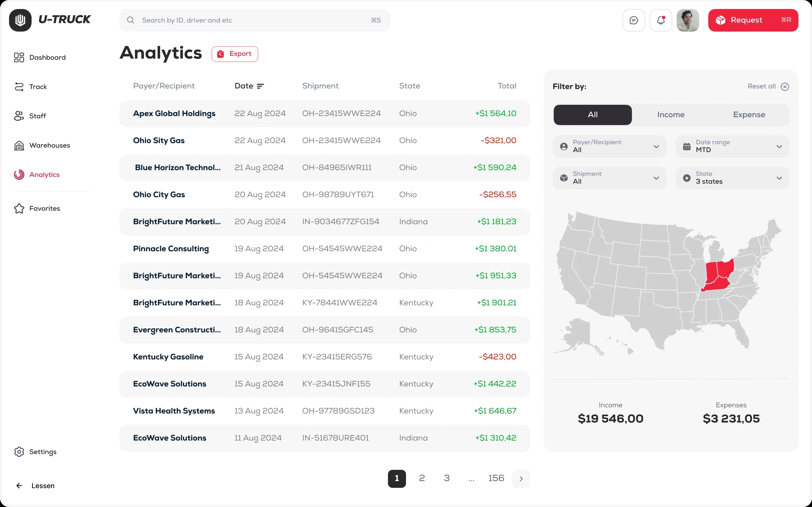Image resolution: width=812 pixels, height=507 pixels.
Task: Switch the filter to Income
Action: tap(671, 115)
